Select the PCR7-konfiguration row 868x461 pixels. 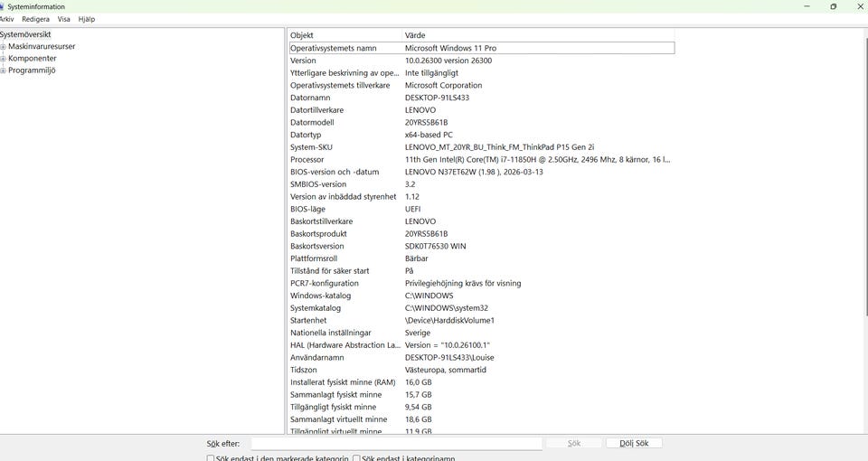coord(482,283)
